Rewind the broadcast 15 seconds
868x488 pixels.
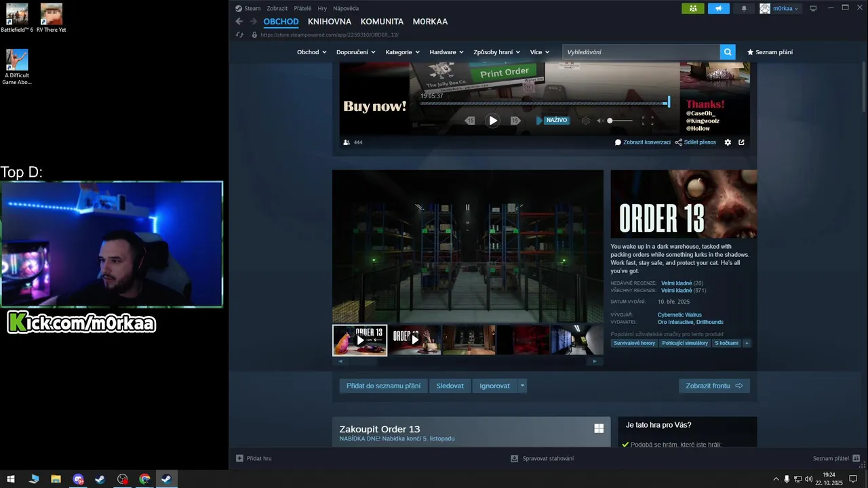(470, 121)
